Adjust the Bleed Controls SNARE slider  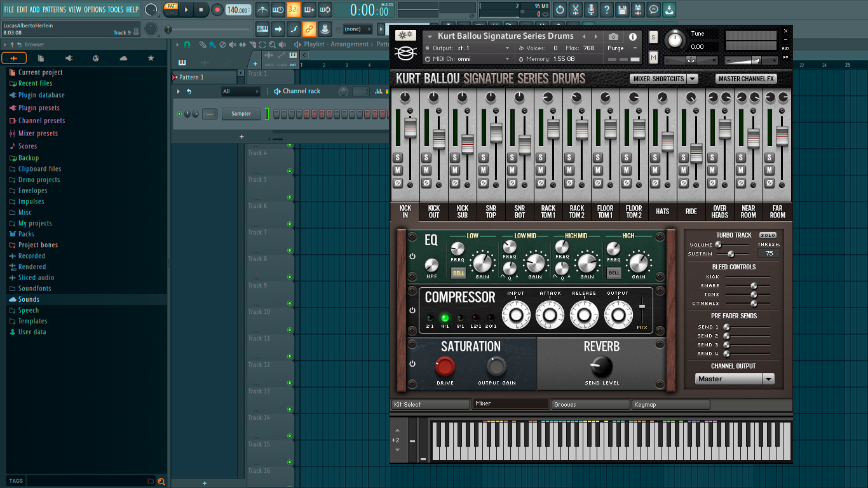pos(754,286)
